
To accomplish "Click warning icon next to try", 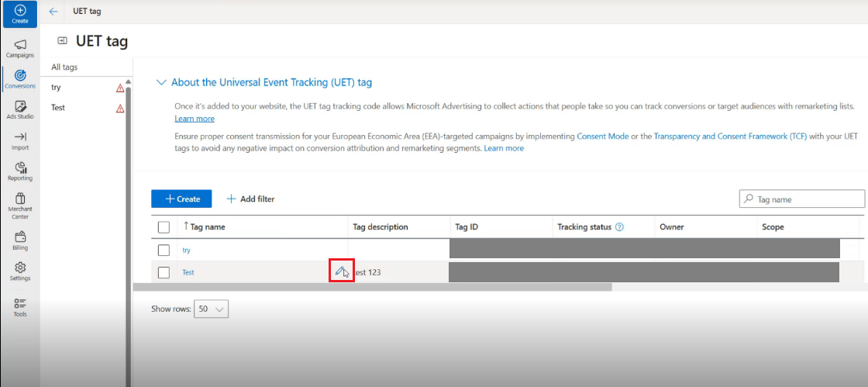I will (120, 88).
